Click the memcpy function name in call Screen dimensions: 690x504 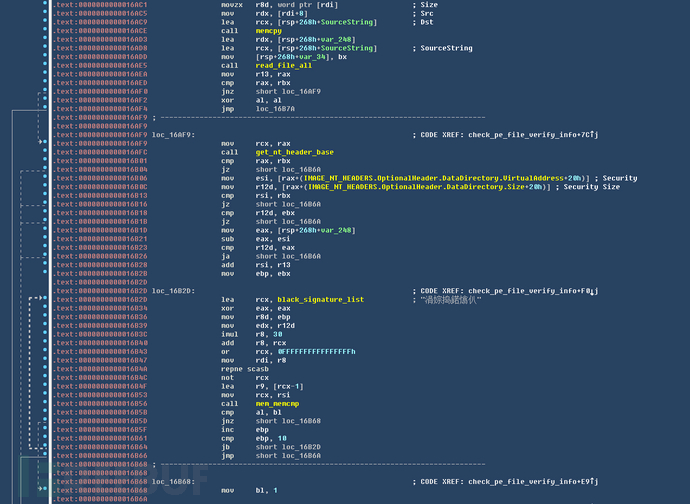coord(269,31)
